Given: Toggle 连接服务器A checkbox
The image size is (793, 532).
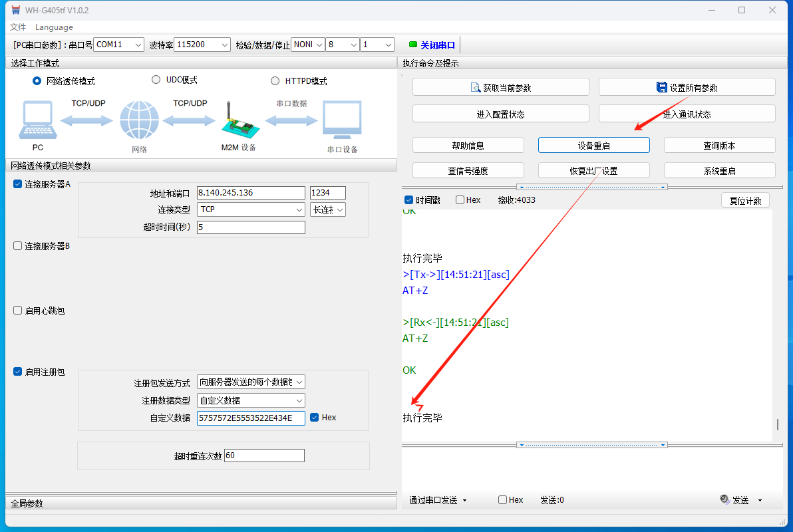Looking at the screenshot, I should click(18, 184).
